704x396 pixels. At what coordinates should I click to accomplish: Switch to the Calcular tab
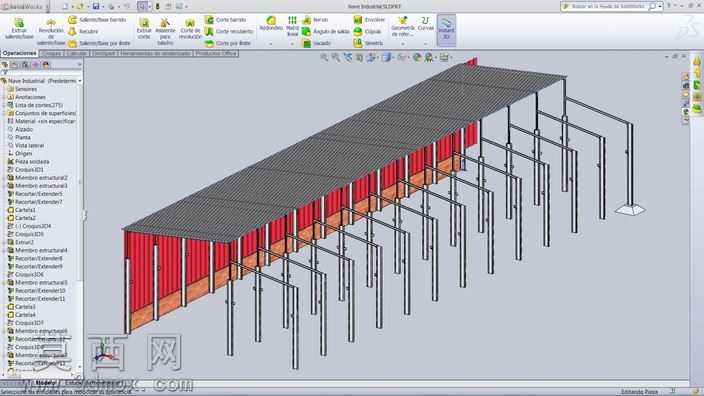click(76, 53)
